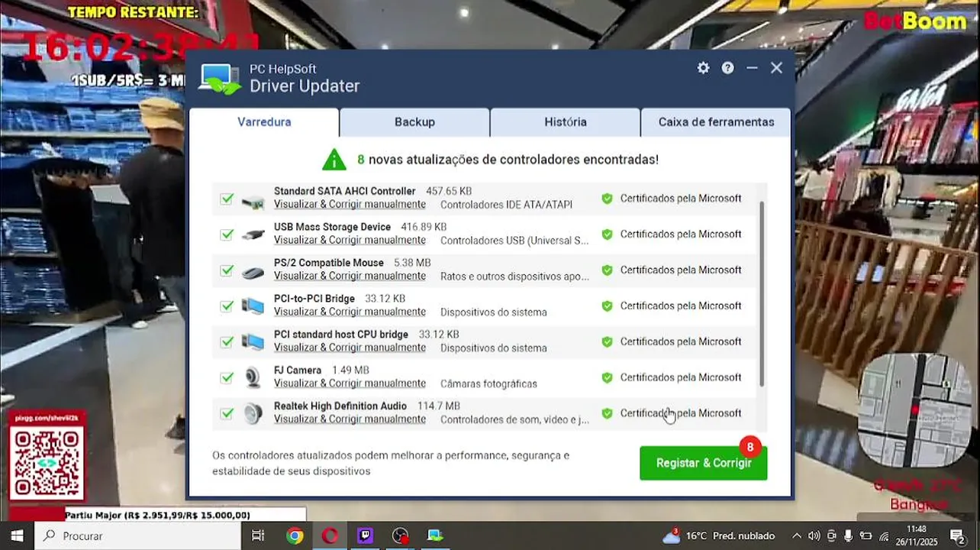
Task: Open the Windows Start menu
Action: coord(17,535)
